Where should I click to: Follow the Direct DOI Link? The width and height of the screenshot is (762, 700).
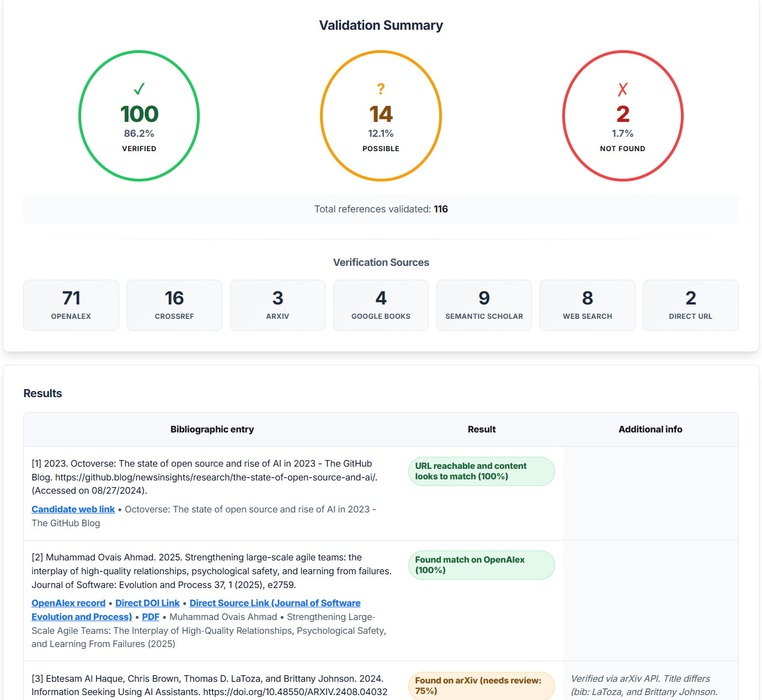pyautogui.click(x=147, y=603)
